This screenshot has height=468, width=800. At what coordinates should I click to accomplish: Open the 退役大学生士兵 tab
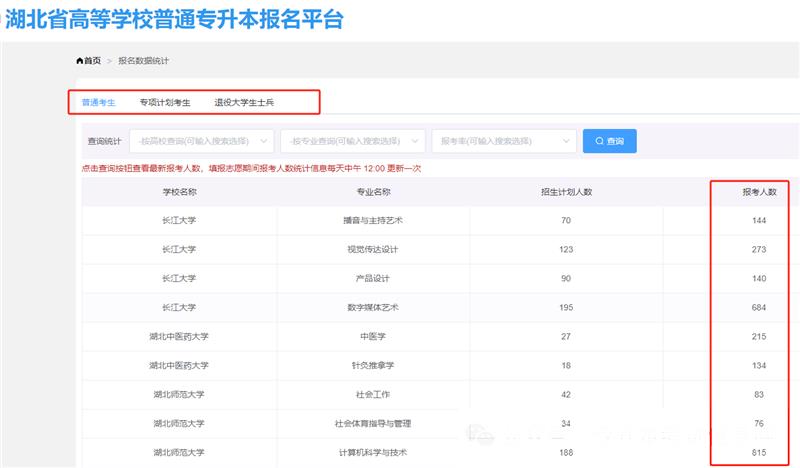[244, 103]
